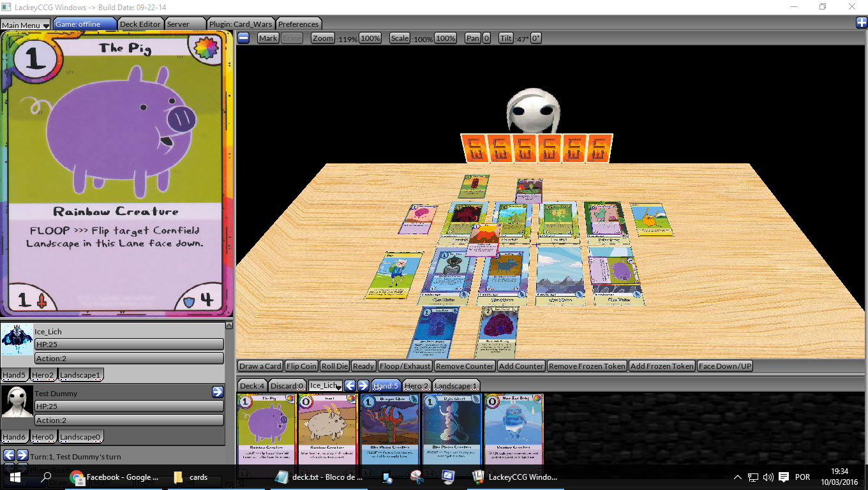Click the Zoom control button
Screen dimensions: 868x490
click(x=323, y=38)
